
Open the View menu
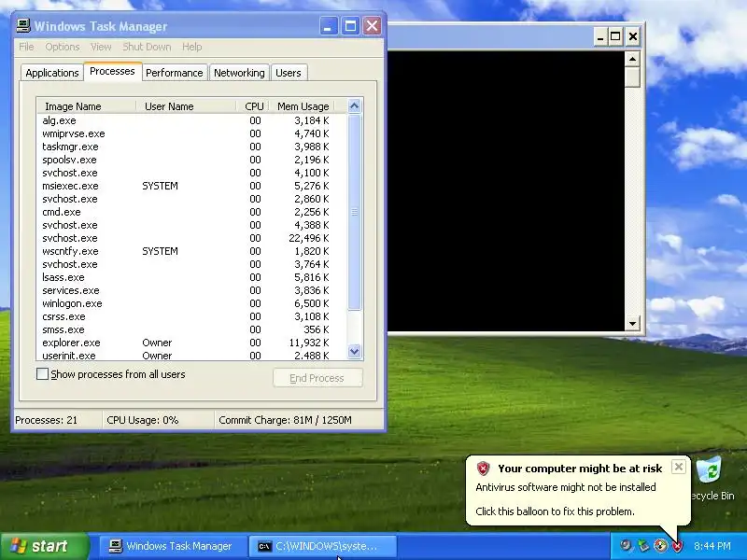click(101, 47)
